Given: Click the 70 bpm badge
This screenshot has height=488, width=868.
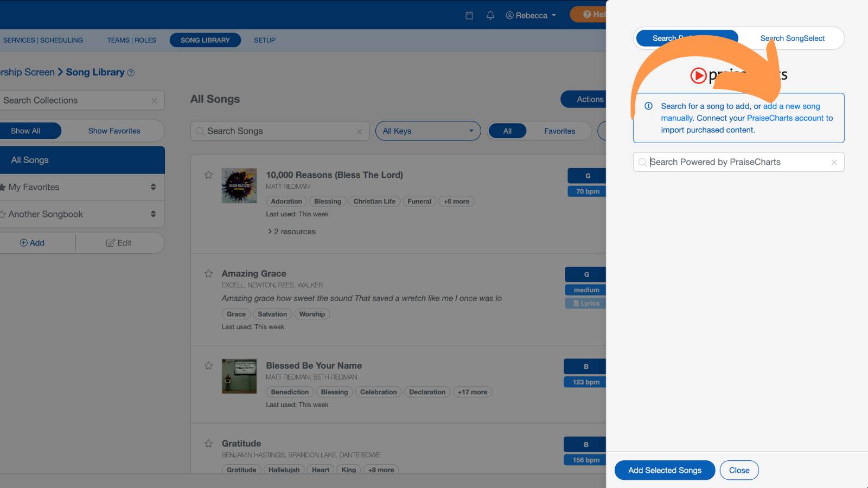Looking at the screenshot, I should pyautogui.click(x=587, y=191).
